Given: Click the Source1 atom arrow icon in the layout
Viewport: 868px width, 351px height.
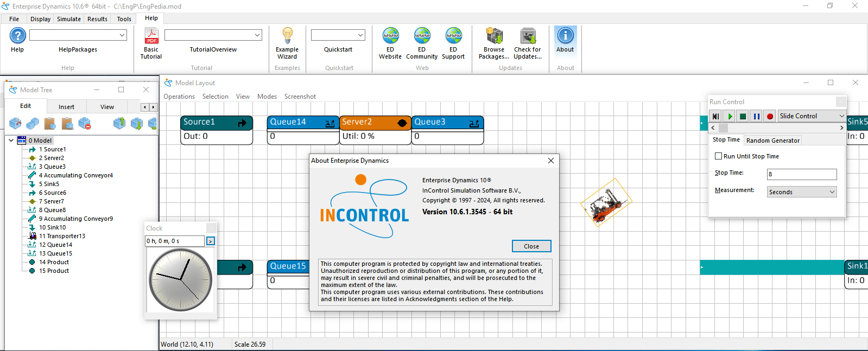Looking at the screenshot, I should tap(242, 123).
